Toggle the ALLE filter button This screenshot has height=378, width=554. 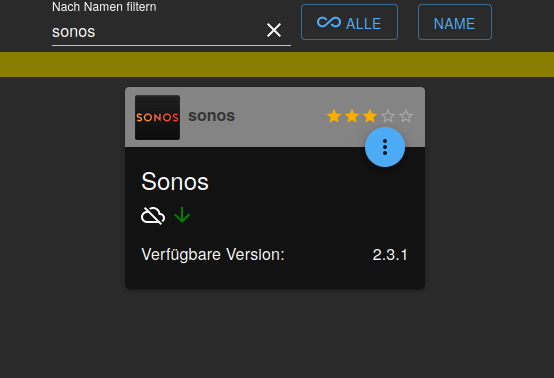pyautogui.click(x=349, y=22)
